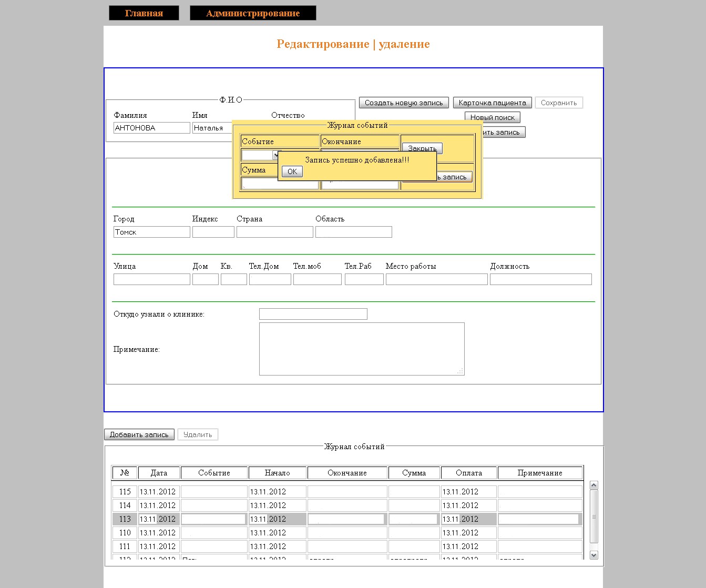Focus the Должность input field
Viewport: 706px width, 588px height.
541,279
